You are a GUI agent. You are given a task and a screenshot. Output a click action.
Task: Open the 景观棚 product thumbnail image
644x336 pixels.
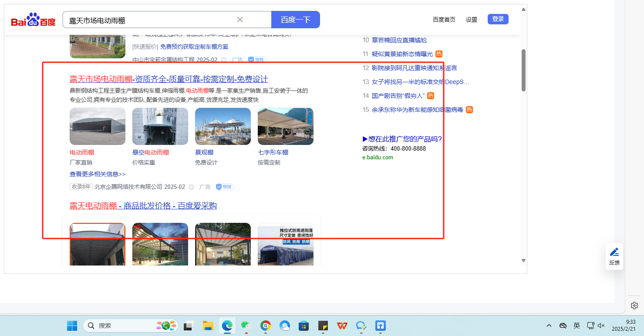(x=223, y=126)
